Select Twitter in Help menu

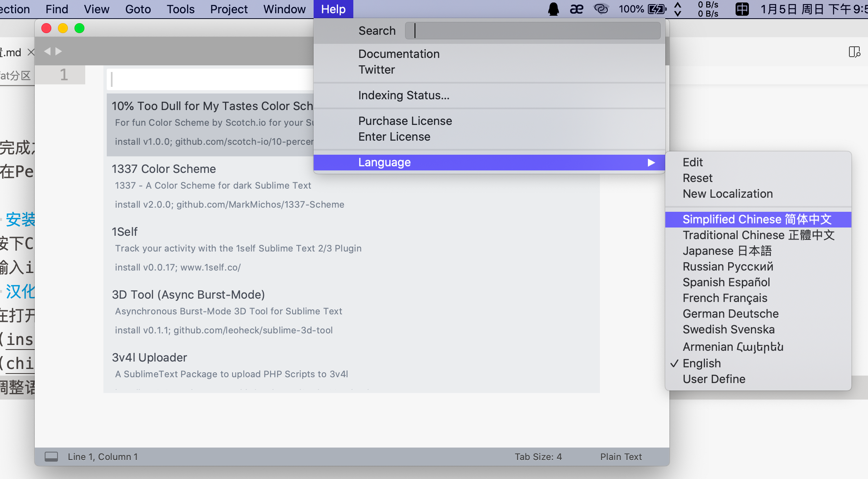[489, 69]
